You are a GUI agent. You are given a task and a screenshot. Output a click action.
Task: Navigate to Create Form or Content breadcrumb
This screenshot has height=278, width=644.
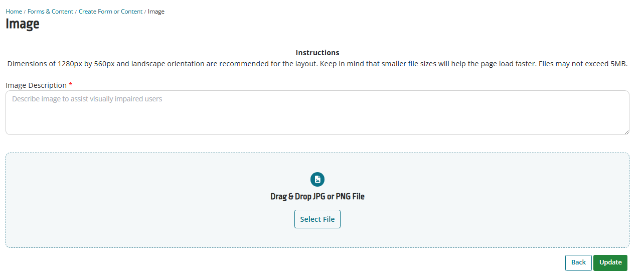(x=110, y=12)
